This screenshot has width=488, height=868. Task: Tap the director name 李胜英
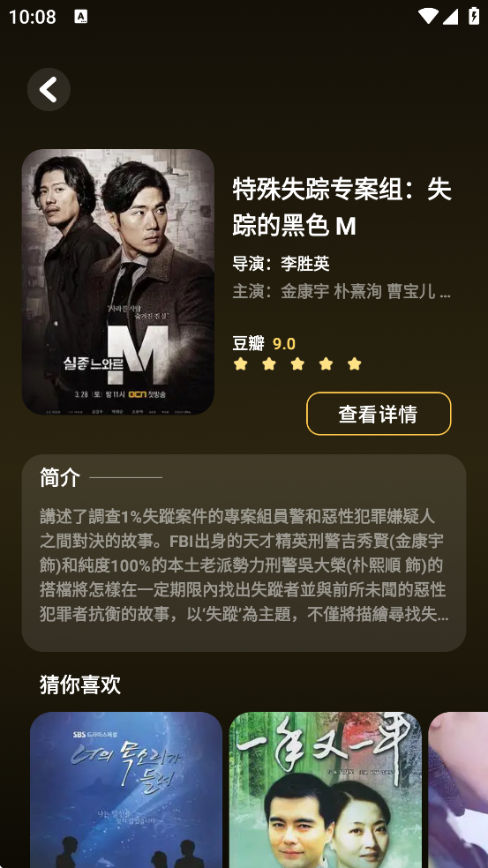(x=305, y=264)
